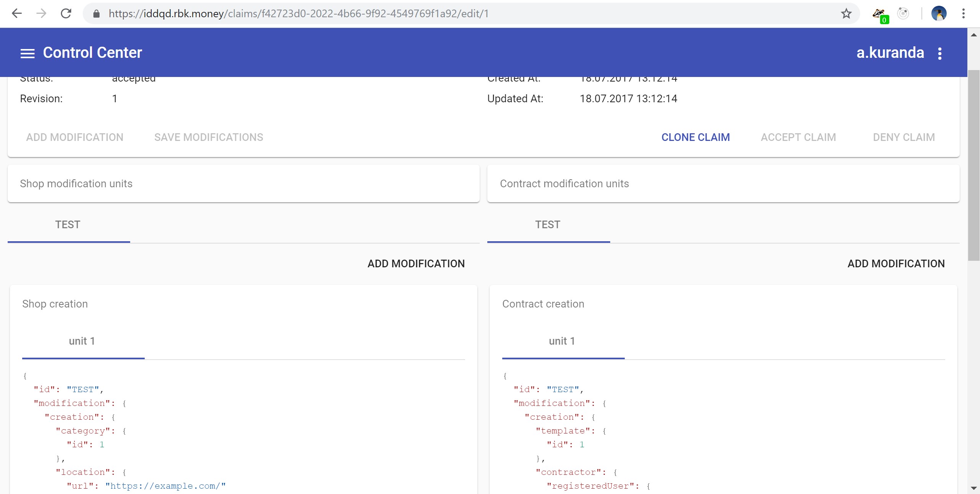Click the CLONE CLAIM button

(x=696, y=137)
